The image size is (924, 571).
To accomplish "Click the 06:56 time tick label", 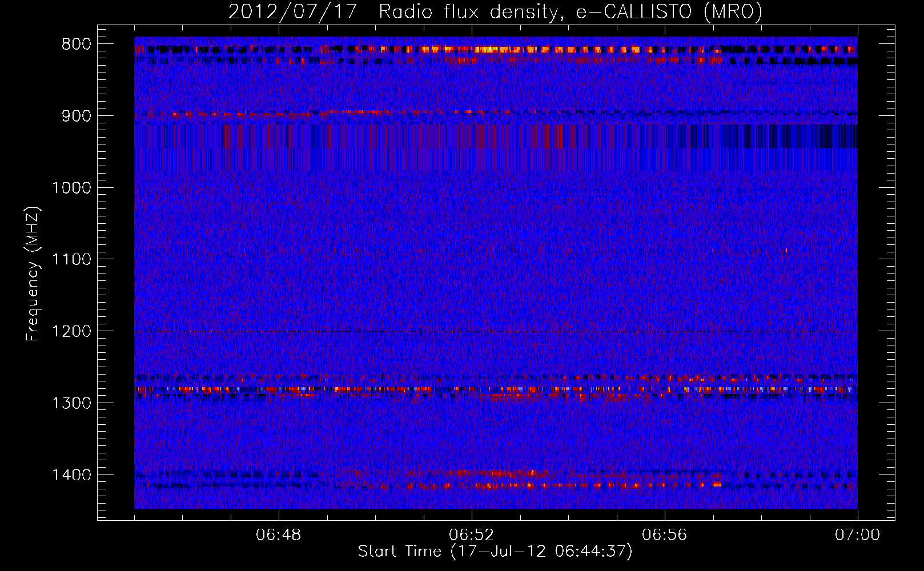I will click(665, 535).
